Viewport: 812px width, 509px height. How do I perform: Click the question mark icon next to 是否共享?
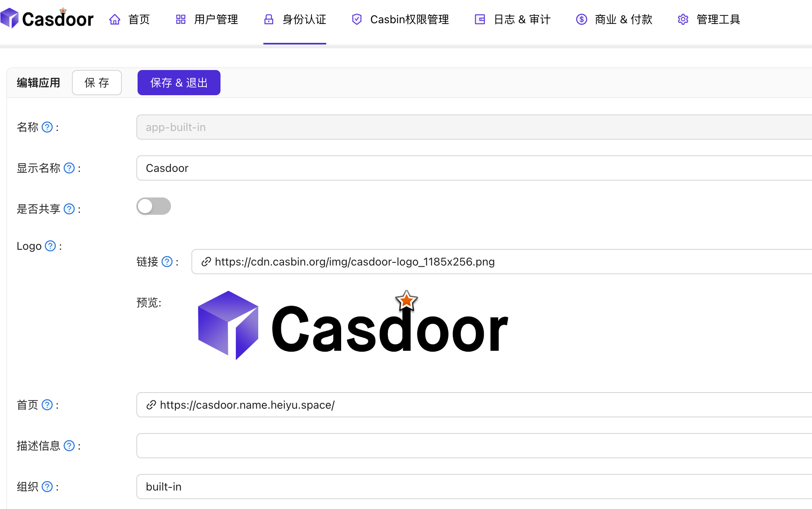[x=69, y=209]
